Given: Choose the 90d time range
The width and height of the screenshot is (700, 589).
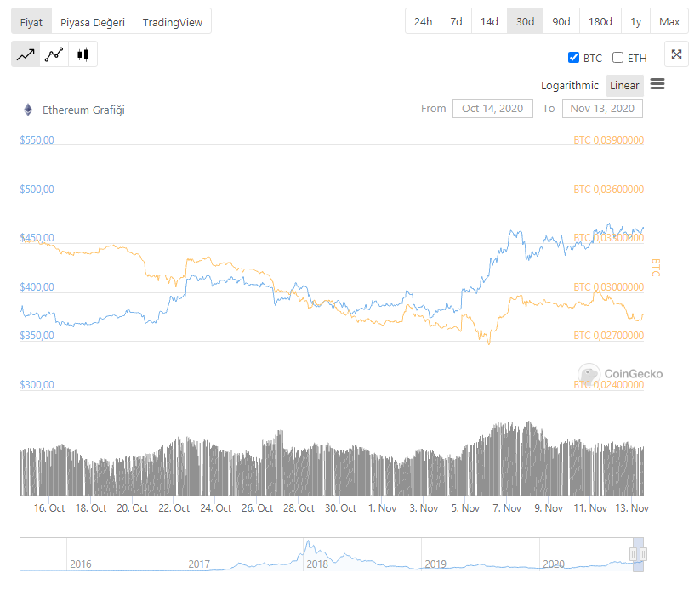Looking at the screenshot, I should [x=561, y=21].
